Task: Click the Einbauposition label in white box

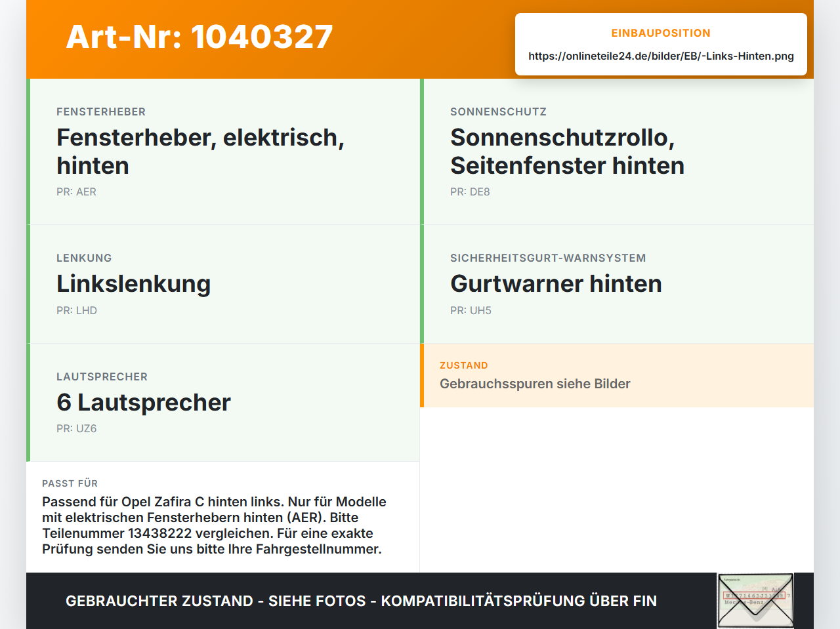Action: click(661, 33)
